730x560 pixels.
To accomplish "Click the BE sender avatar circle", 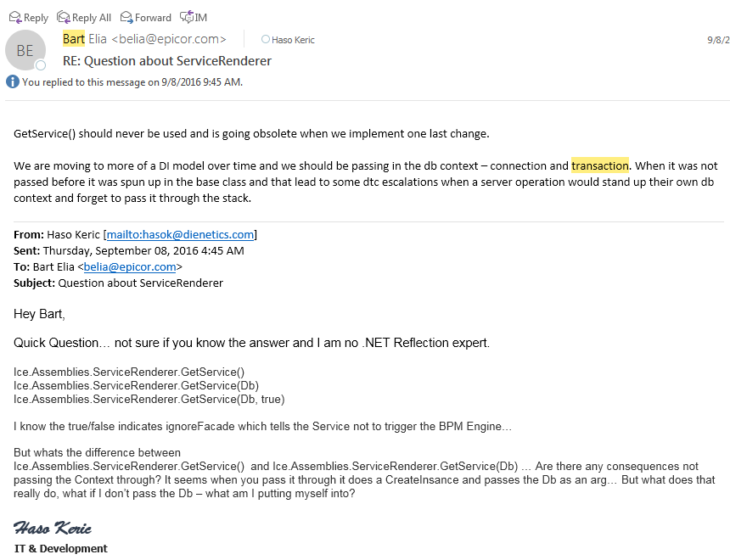I will (x=25, y=50).
